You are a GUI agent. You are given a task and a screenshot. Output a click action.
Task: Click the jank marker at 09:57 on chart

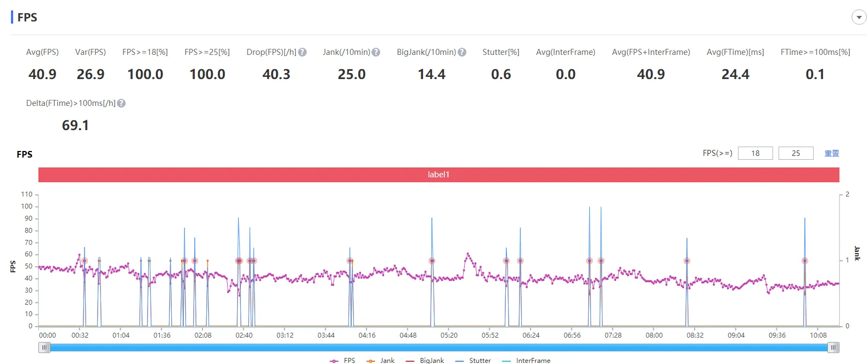805,261
